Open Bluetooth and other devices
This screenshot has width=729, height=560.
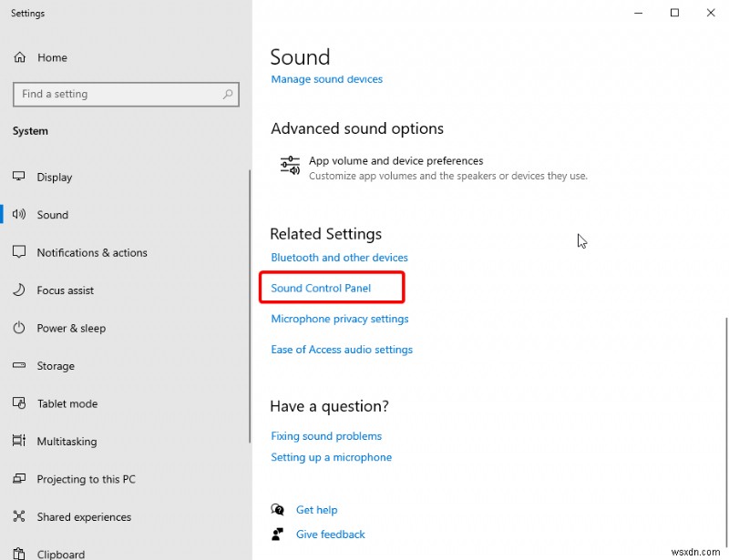point(339,257)
